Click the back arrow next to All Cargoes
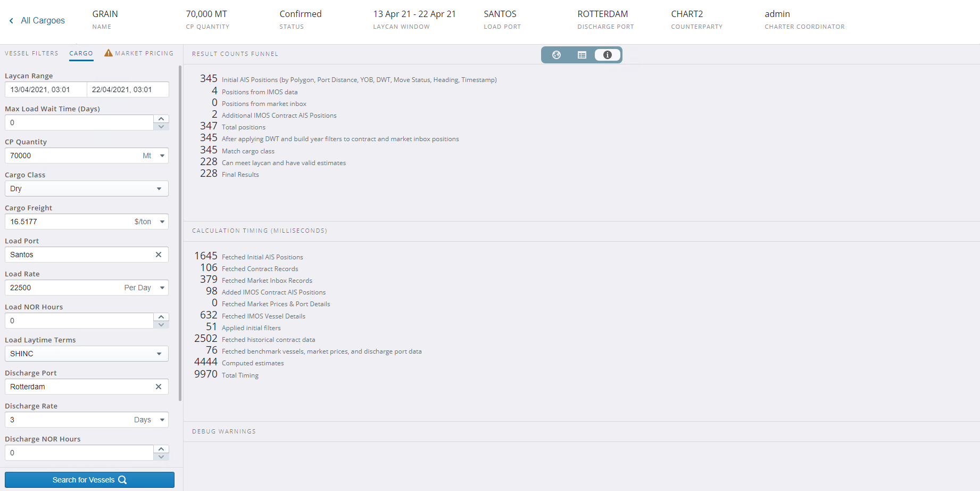The height and width of the screenshot is (491, 980). coord(11,20)
